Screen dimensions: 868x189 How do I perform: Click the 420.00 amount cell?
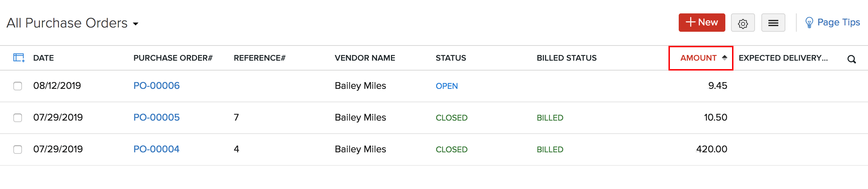712,149
